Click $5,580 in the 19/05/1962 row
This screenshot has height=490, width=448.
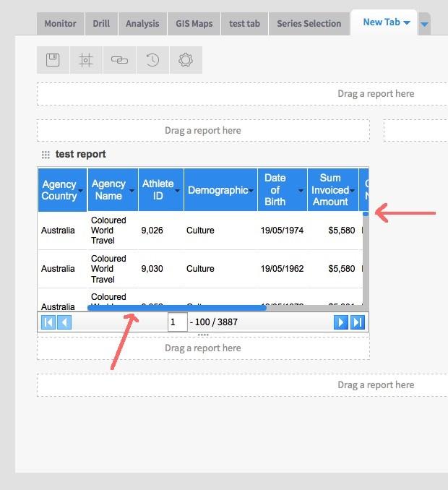pyautogui.click(x=342, y=269)
